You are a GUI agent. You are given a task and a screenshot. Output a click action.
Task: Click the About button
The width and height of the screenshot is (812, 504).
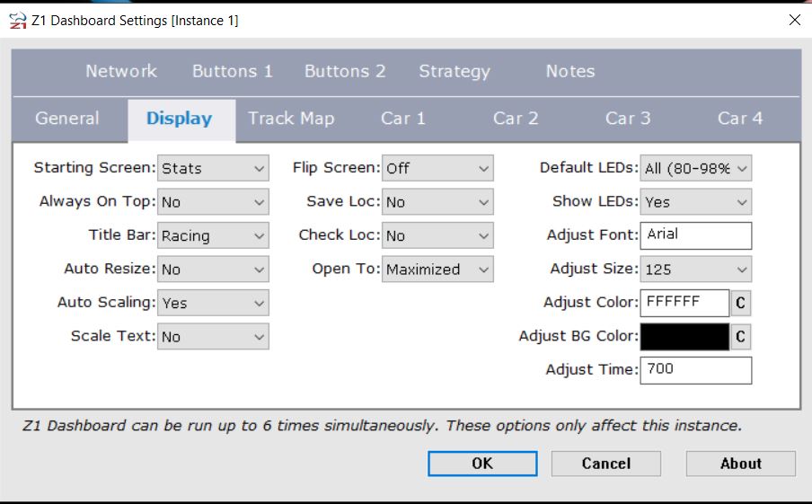[740, 464]
